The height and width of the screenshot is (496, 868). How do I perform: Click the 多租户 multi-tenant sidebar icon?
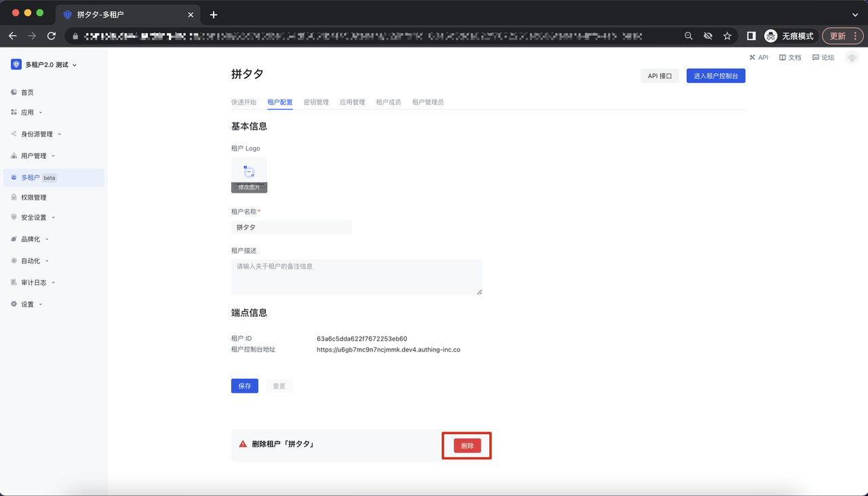pyautogui.click(x=14, y=178)
